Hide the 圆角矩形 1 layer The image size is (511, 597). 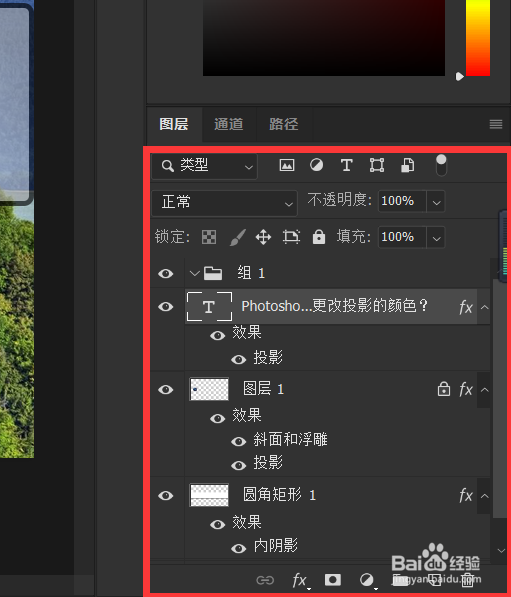click(166, 495)
